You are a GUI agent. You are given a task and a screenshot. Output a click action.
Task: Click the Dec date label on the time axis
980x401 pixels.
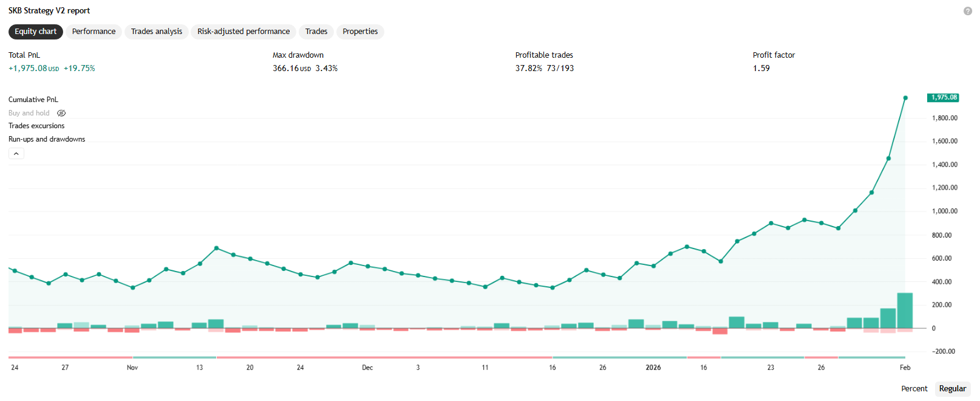(367, 368)
